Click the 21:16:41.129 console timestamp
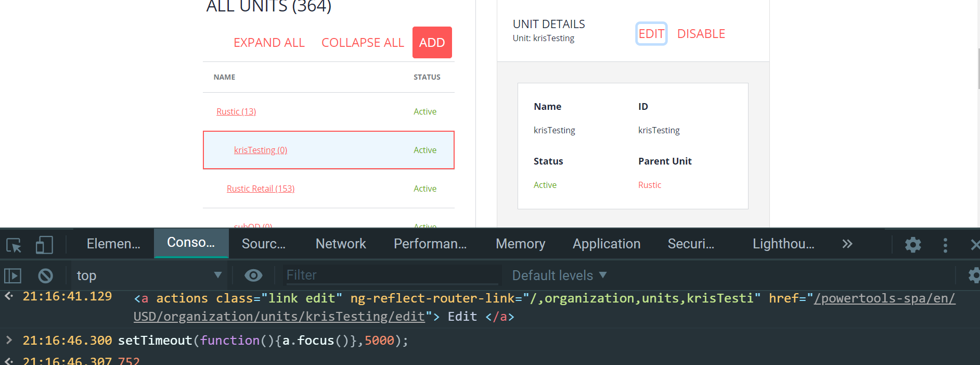Screen dimensions: 980x365 pos(67,296)
